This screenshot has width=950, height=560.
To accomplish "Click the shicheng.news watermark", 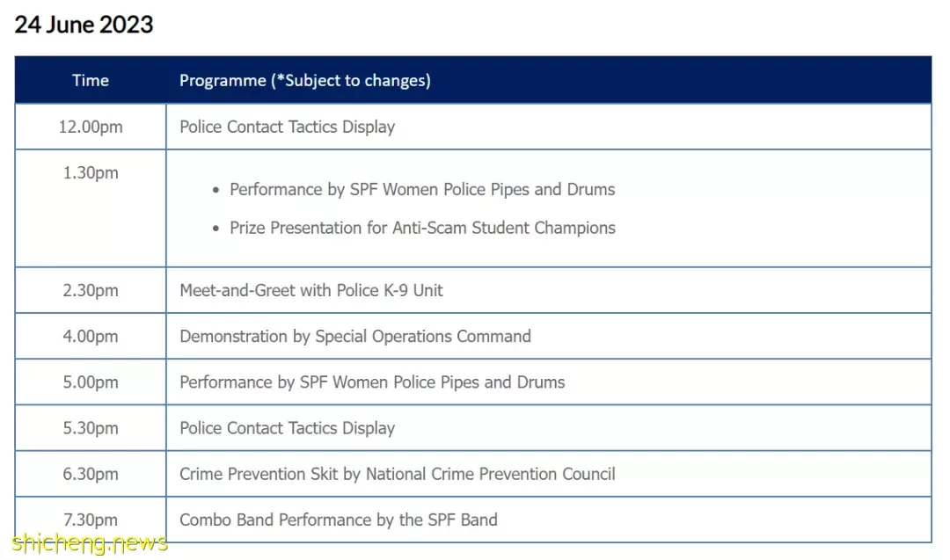I will click(x=90, y=543).
